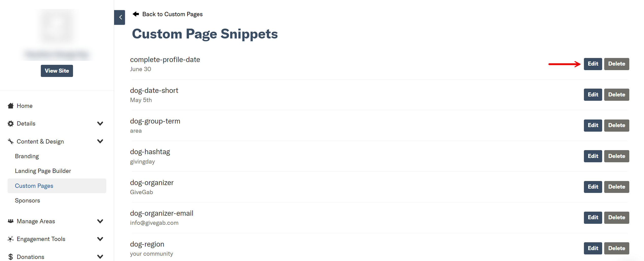Click the Home house icon
The image size is (644, 261).
(11, 106)
